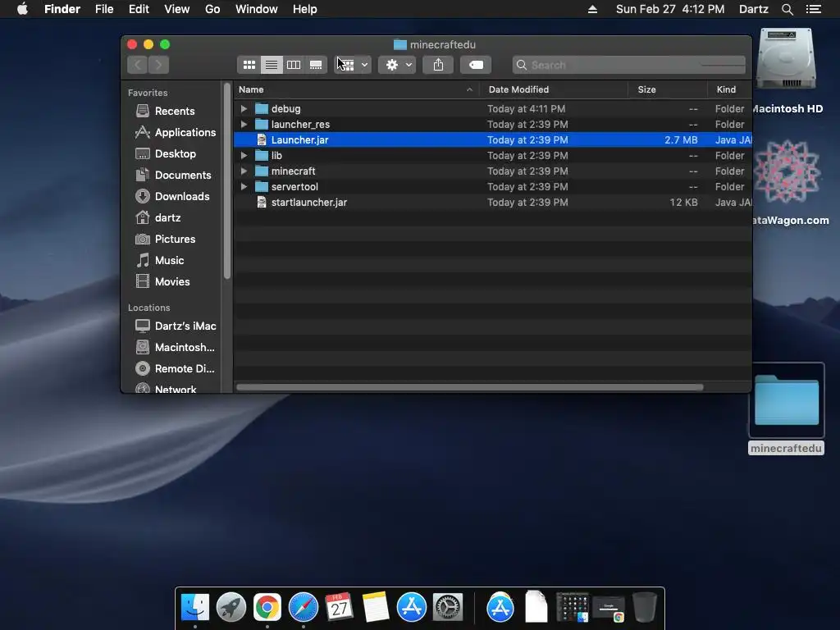Open the Go menu
This screenshot has height=630, width=840.
[212, 9]
